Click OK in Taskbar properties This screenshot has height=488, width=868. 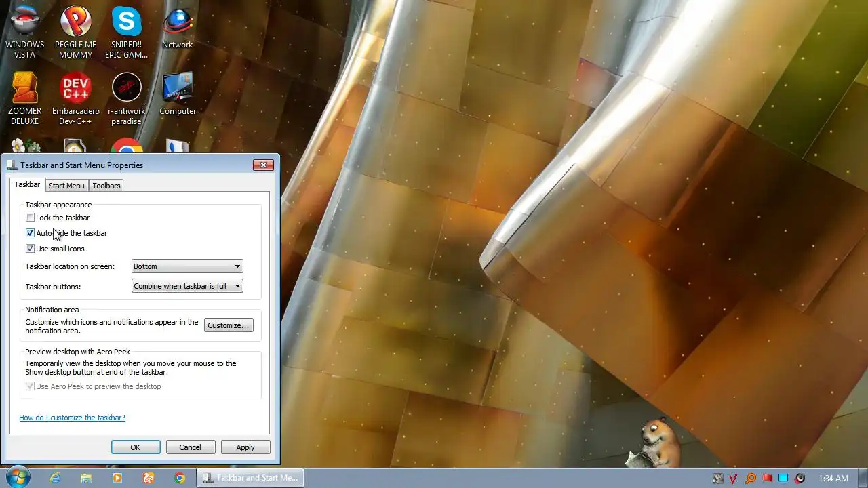click(136, 447)
